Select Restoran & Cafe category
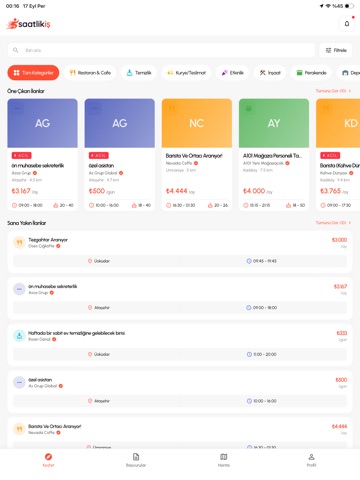 tap(90, 73)
